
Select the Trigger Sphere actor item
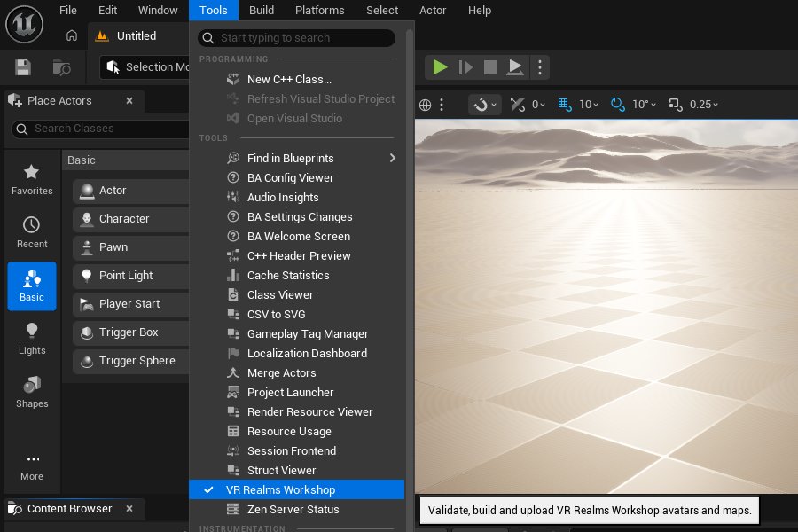[x=131, y=361]
